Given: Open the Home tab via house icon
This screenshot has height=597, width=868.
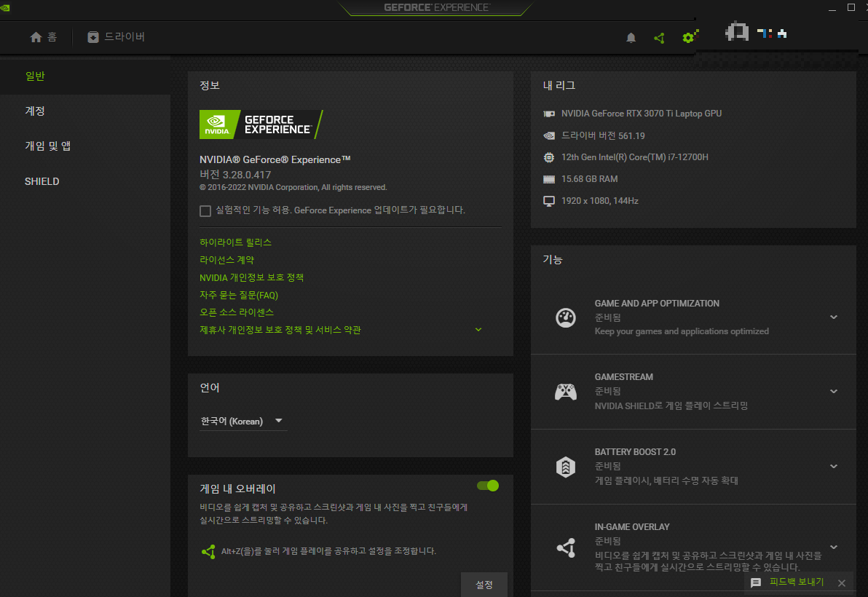Looking at the screenshot, I should coord(36,37).
